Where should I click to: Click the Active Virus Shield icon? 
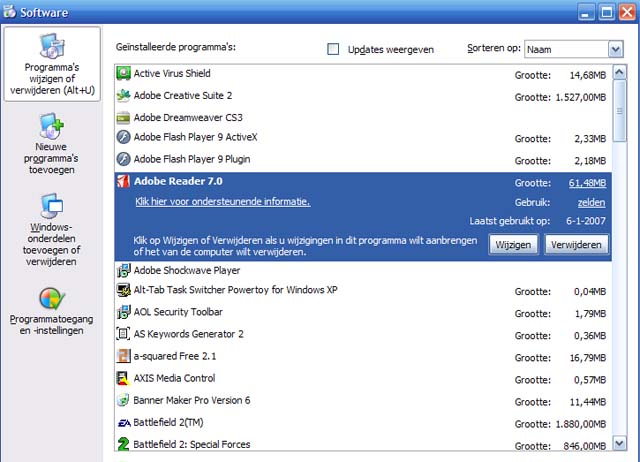[123, 73]
